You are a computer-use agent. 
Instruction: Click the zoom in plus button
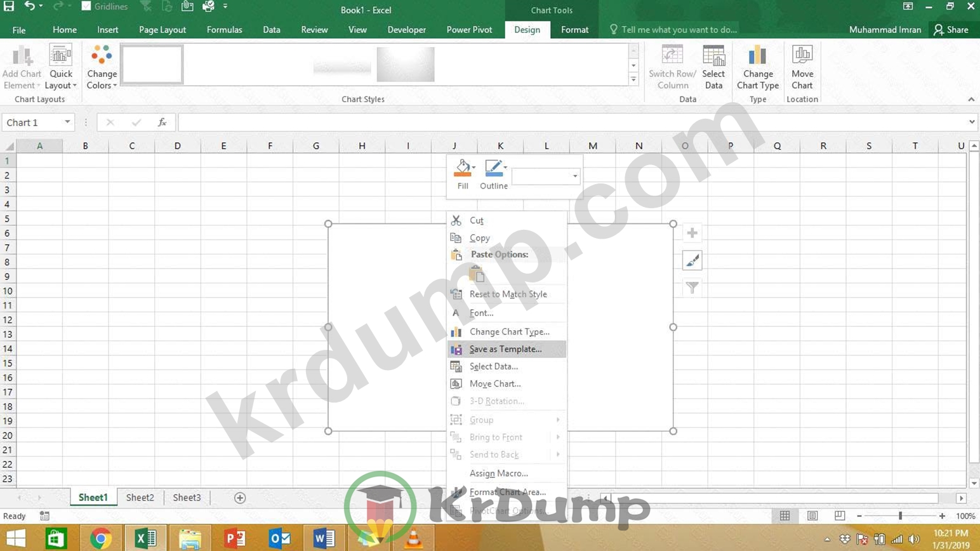pos(942,516)
